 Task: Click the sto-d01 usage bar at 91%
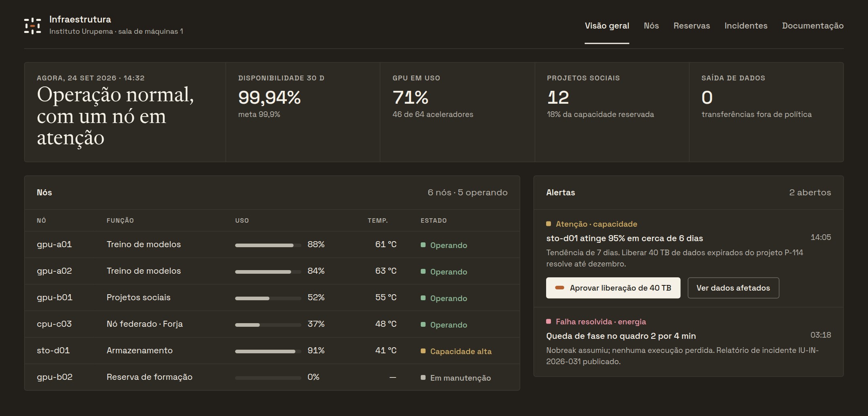(x=268, y=351)
